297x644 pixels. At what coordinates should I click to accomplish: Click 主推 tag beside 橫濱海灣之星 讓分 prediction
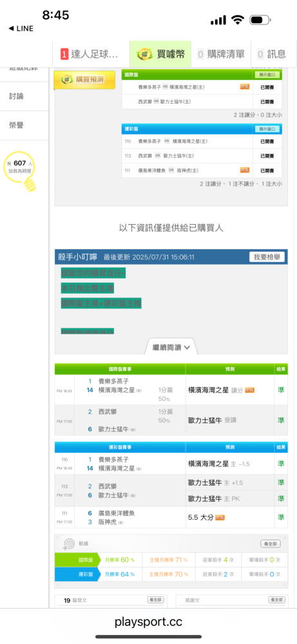pyautogui.click(x=250, y=390)
